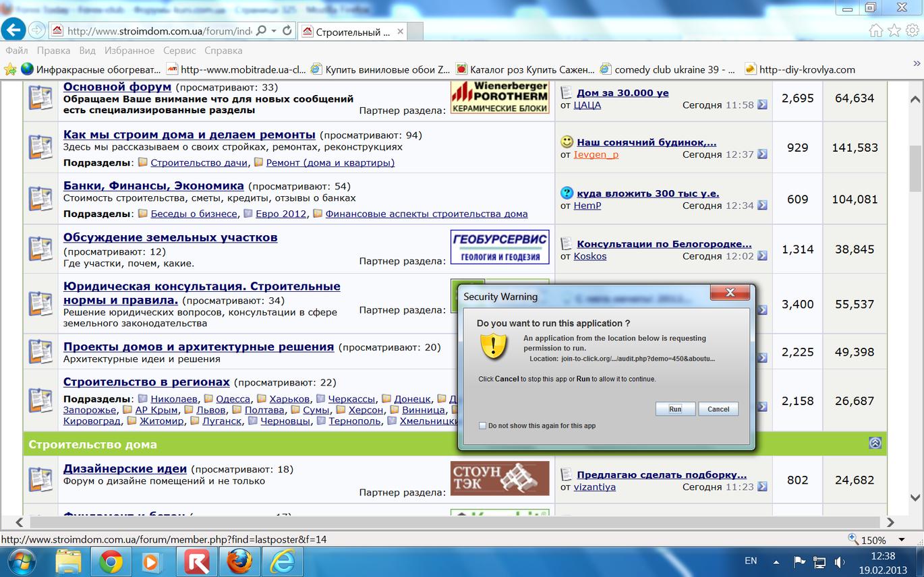Screen dimensions: 924x577
Task: Open Google Chrome from the taskbar
Action: tap(111, 561)
